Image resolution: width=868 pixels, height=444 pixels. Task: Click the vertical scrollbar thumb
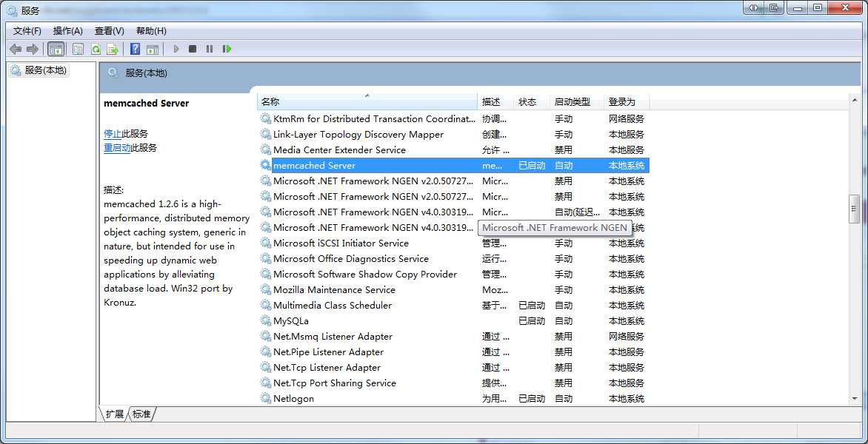(854, 209)
